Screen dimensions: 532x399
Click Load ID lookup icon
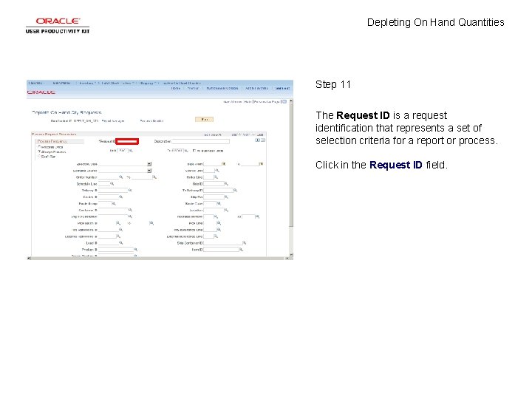(x=120, y=243)
